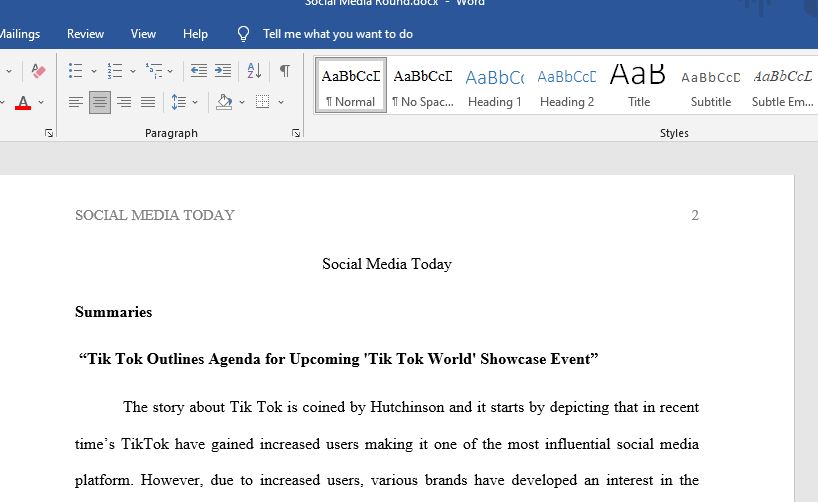Open the Numbering library dropdown arrow
The height and width of the screenshot is (502, 818).
(133, 71)
